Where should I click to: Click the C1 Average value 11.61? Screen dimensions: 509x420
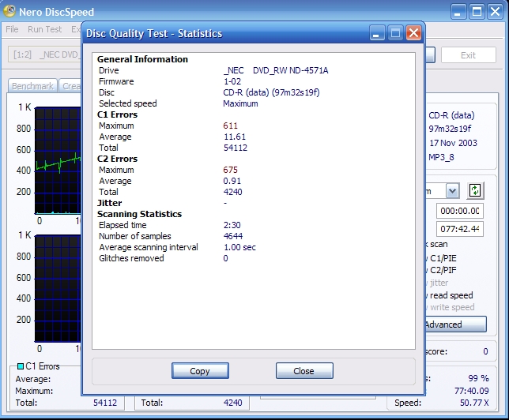[235, 137]
